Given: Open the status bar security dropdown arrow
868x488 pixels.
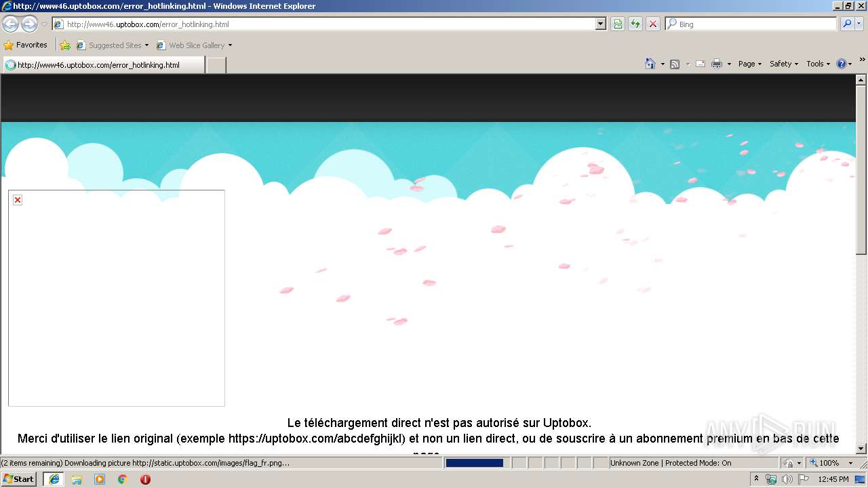Looking at the screenshot, I should click(800, 464).
